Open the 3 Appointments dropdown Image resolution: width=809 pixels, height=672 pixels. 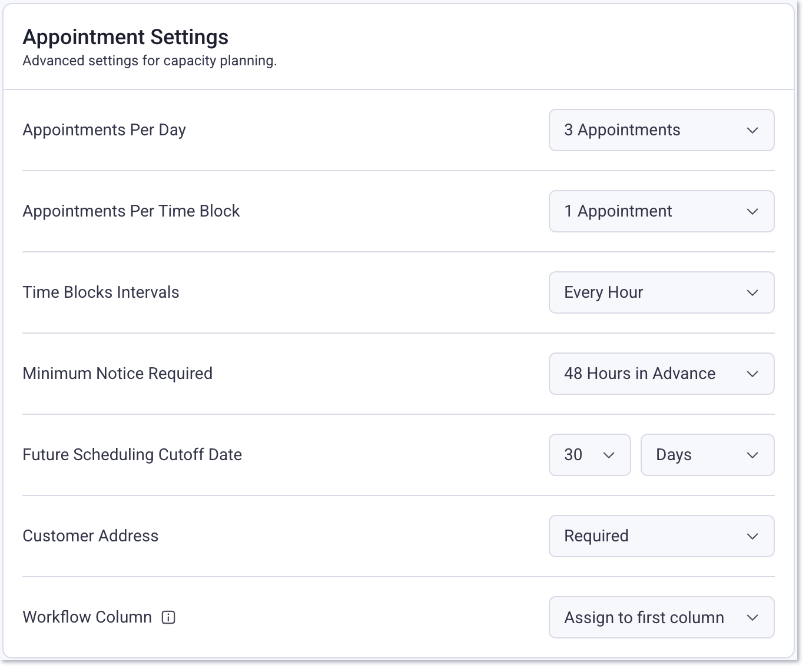click(x=661, y=130)
